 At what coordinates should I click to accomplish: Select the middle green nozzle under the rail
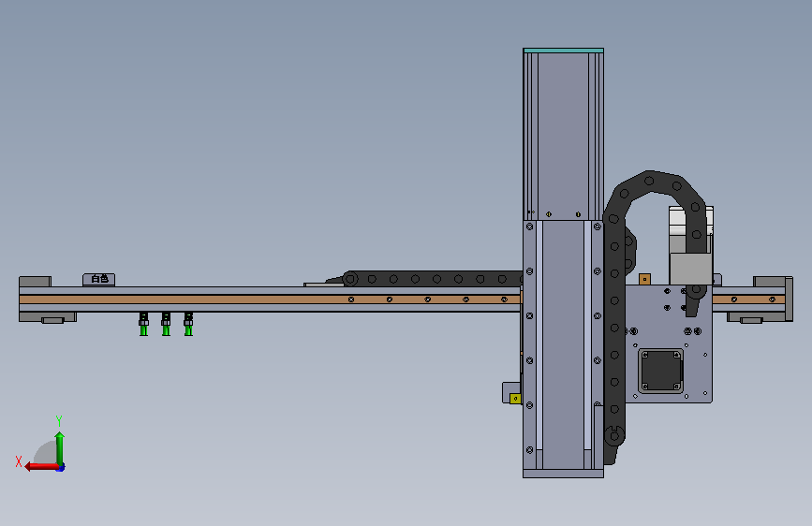point(166,324)
